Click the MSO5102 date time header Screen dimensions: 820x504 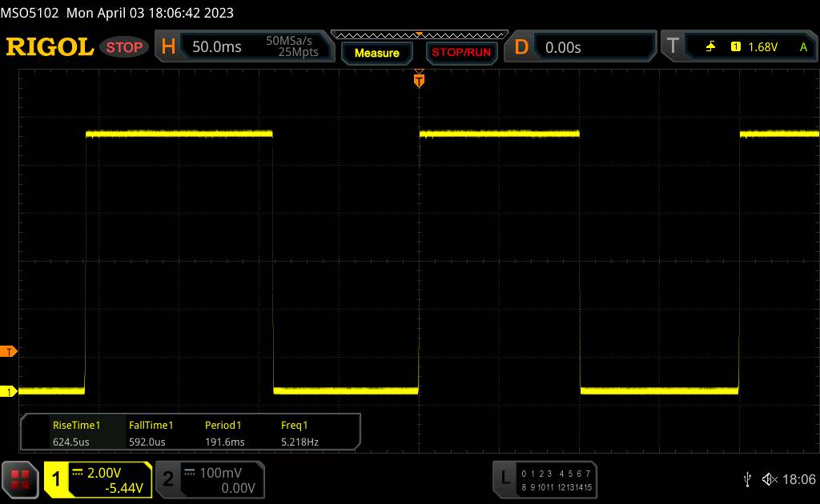point(117,13)
